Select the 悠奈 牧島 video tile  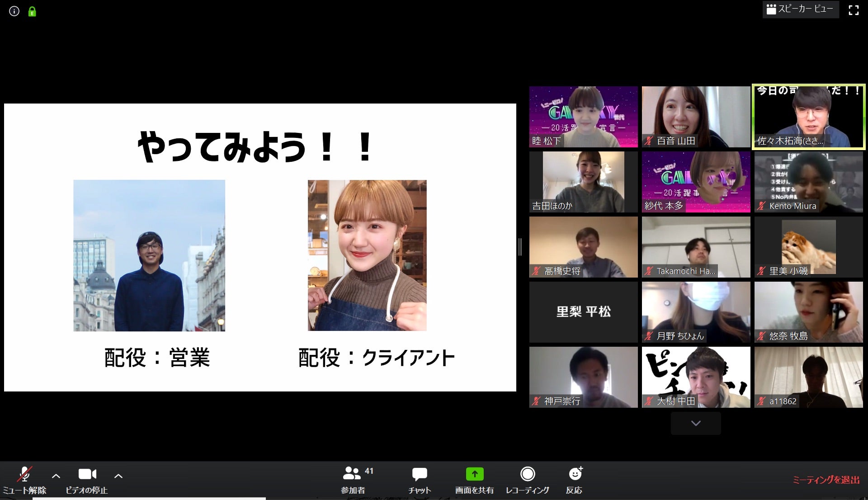tap(808, 312)
